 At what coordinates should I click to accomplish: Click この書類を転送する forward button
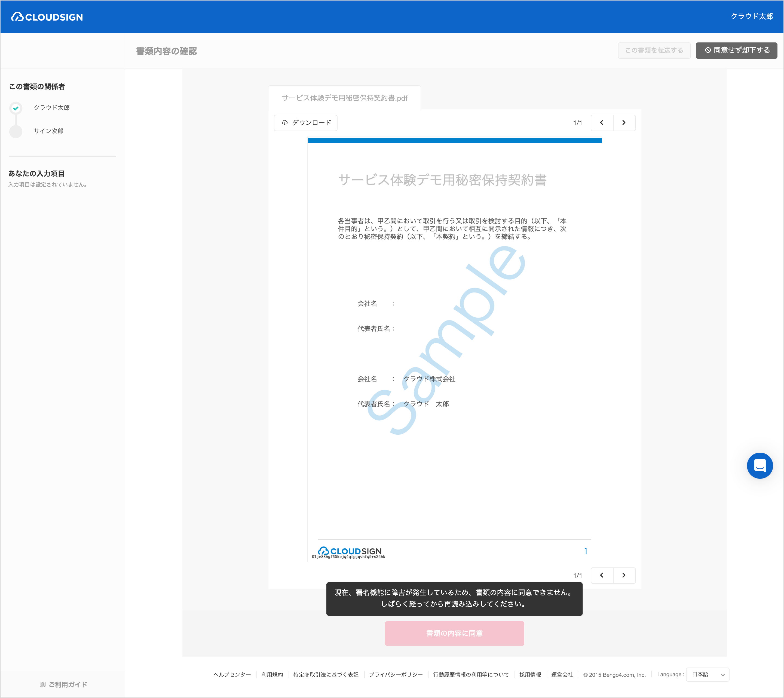point(654,50)
